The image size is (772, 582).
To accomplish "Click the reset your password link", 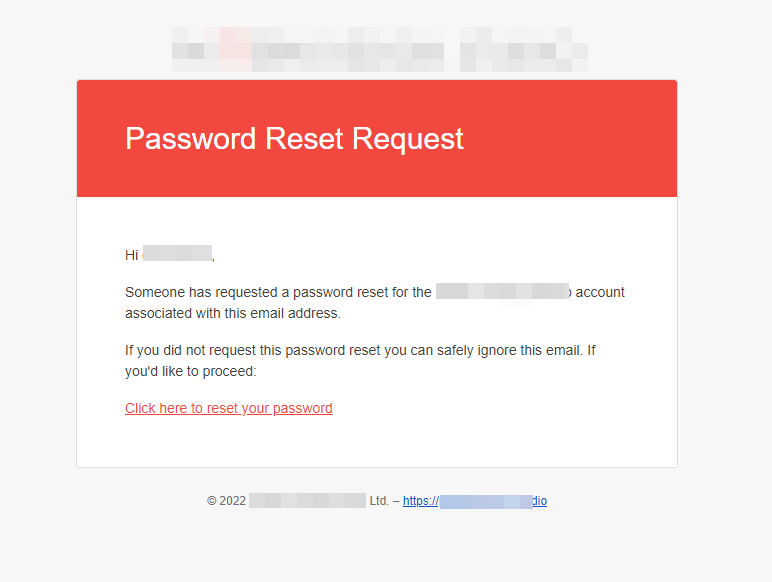I will click(x=228, y=408).
